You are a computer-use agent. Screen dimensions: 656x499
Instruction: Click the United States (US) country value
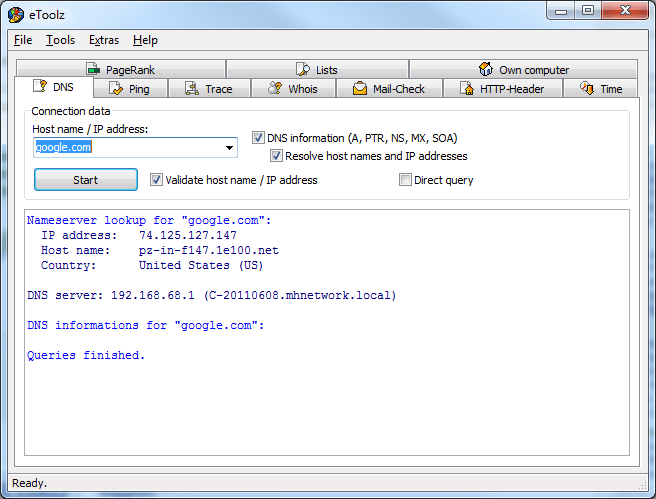(201, 266)
